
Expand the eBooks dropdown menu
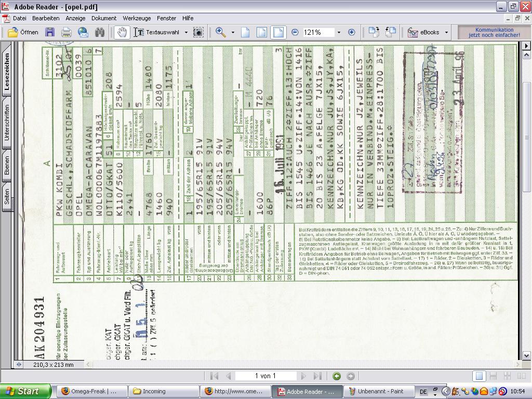click(x=445, y=32)
